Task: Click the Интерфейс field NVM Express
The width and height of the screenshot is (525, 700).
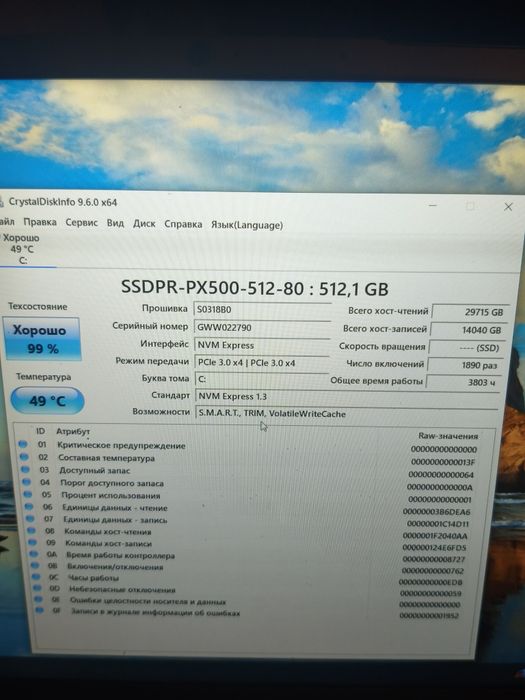Action: coord(262,345)
